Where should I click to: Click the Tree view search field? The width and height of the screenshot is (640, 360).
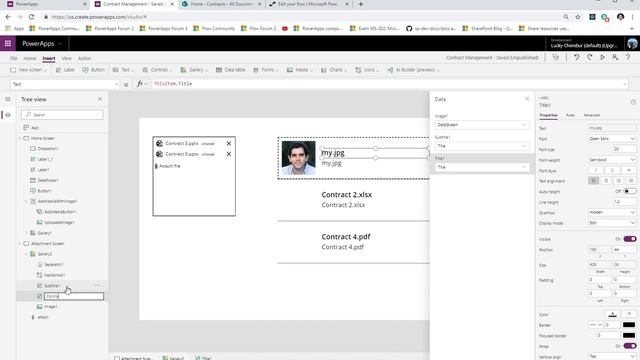[x=62, y=115]
